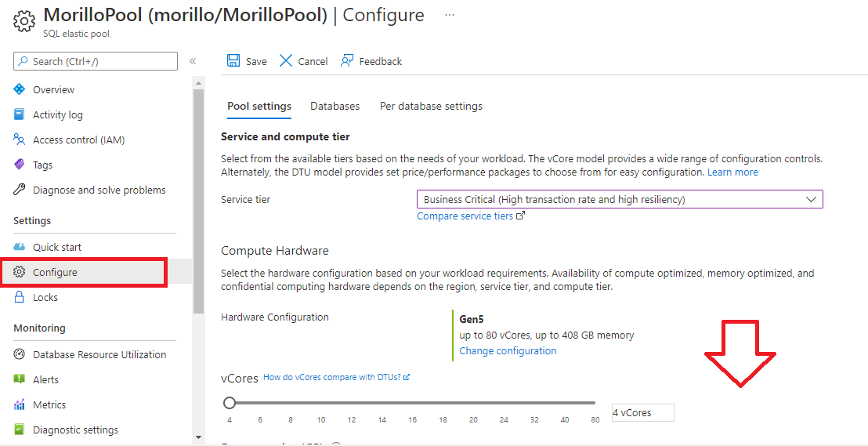The height and width of the screenshot is (446, 868).
Task: Click the Settings section heading
Action: click(32, 220)
